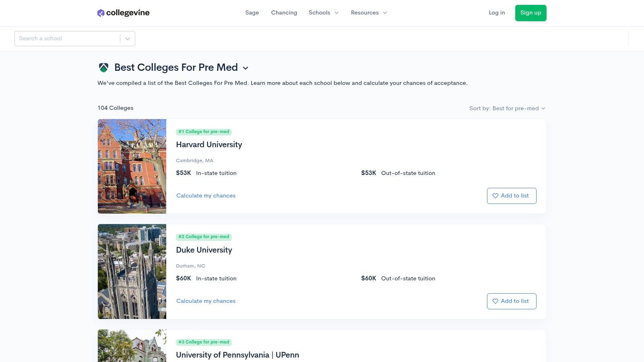Select Sage in the navigation menu

click(252, 12)
